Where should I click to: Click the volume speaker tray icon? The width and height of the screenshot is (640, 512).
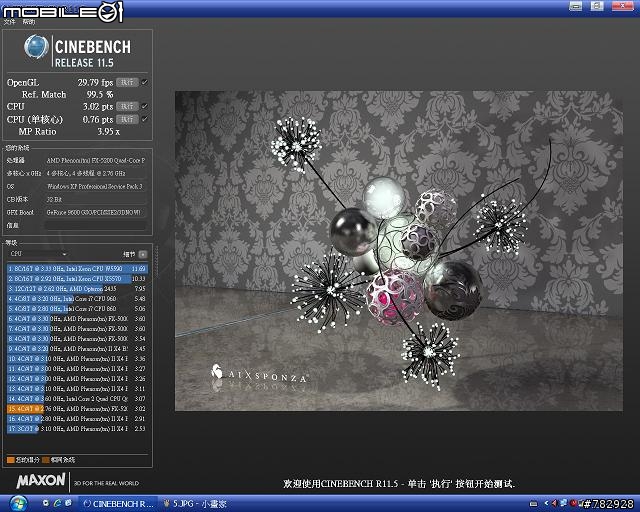coord(554,503)
